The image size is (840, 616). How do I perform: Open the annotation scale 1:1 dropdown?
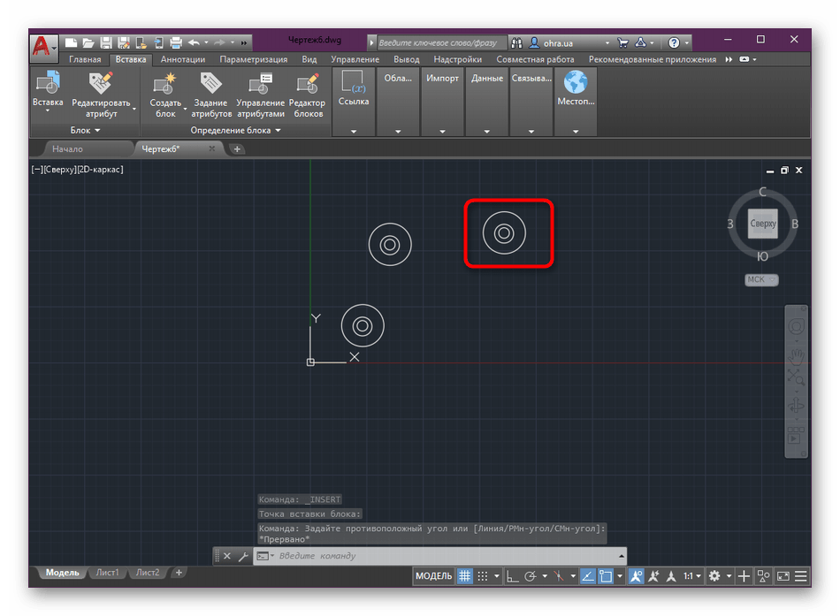click(x=690, y=576)
